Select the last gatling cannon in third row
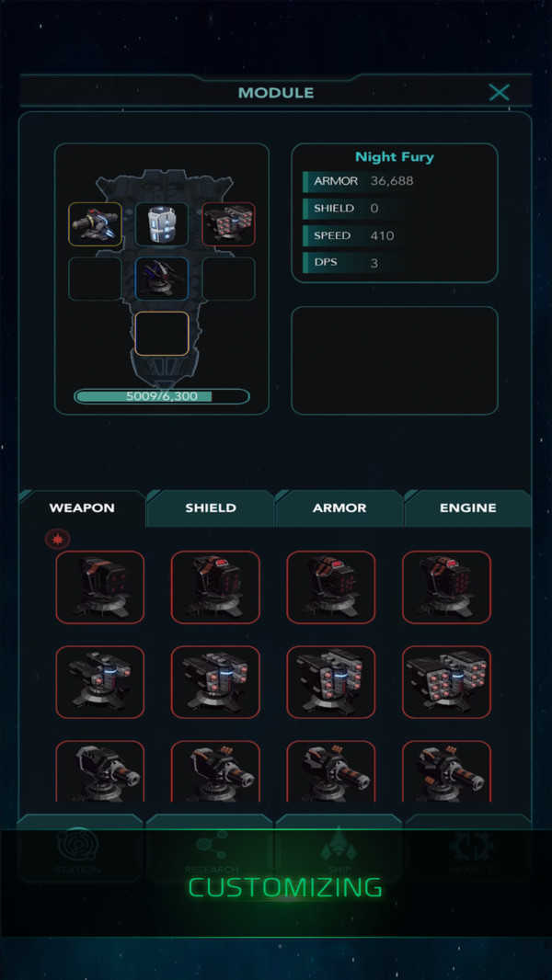This screenshot has width=552, height=980. [446, 771]
